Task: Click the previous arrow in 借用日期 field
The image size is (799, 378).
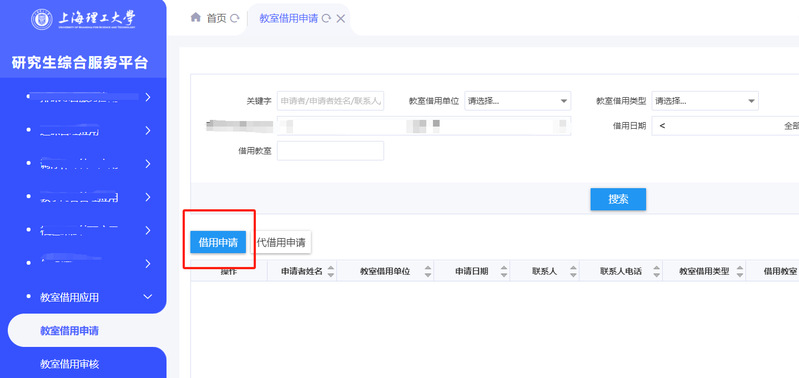Action: point(662,126)
